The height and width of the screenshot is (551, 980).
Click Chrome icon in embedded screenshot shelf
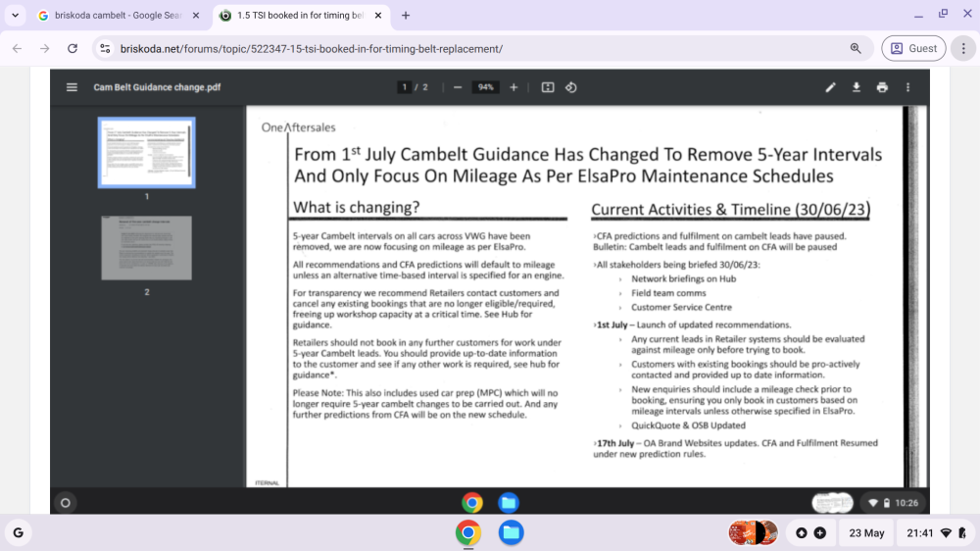472,502
